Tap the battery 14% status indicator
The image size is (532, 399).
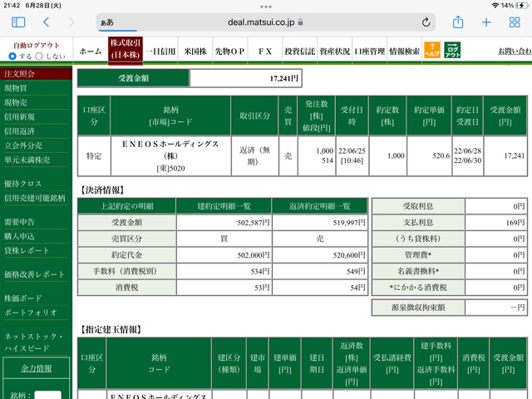[x=515, y=6]
